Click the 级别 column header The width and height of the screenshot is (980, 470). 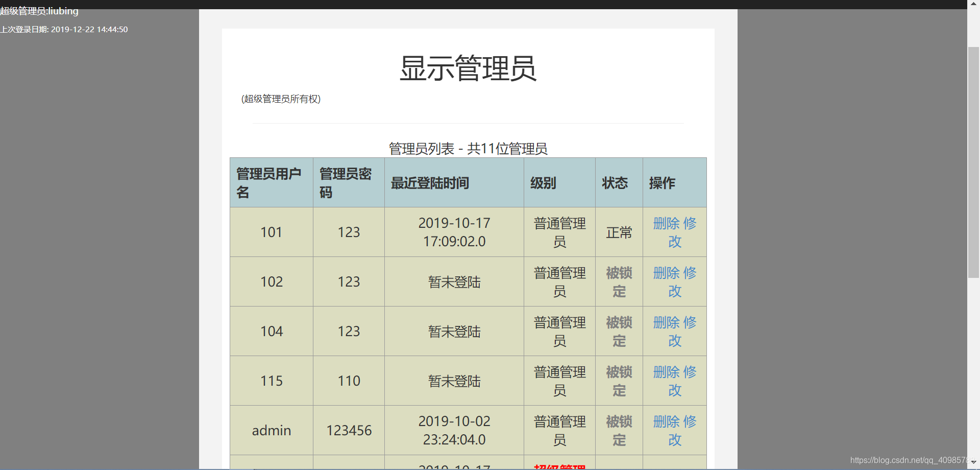pos(560,182)
